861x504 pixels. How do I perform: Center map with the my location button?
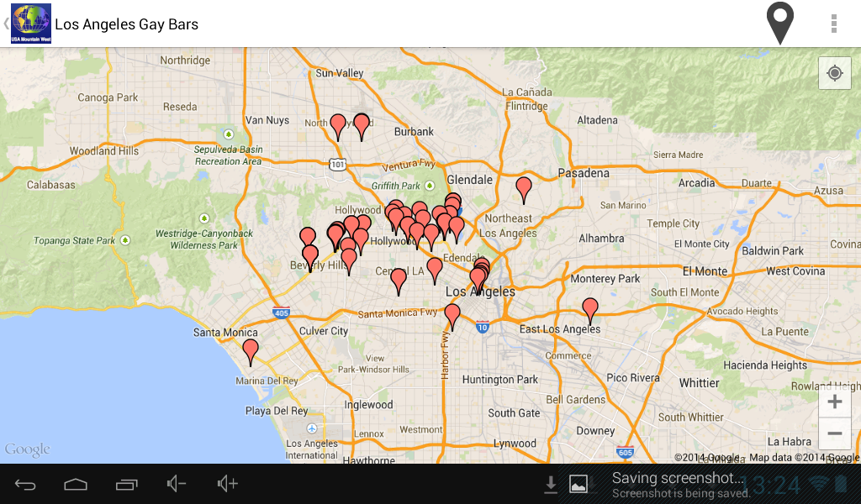[834, 73]
